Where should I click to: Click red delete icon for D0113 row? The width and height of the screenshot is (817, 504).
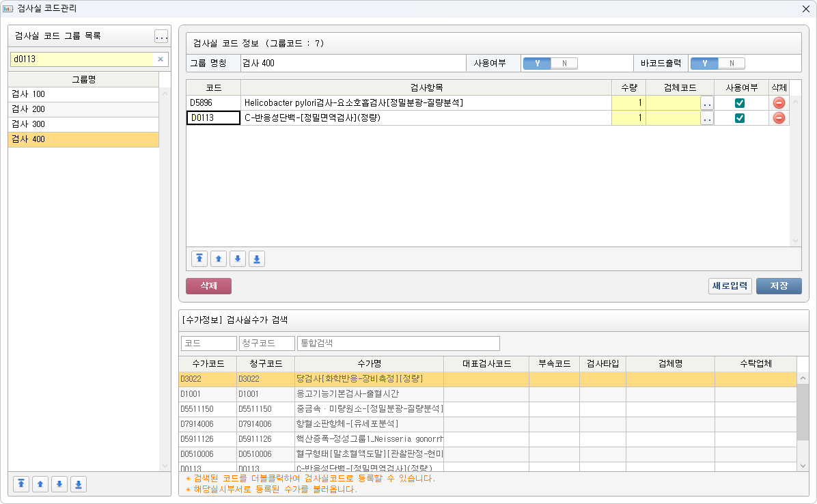coord(779,118)
